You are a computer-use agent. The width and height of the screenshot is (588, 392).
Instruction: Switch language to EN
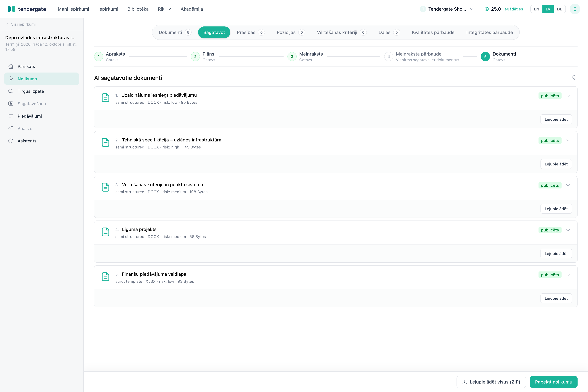tap(537, 9)
